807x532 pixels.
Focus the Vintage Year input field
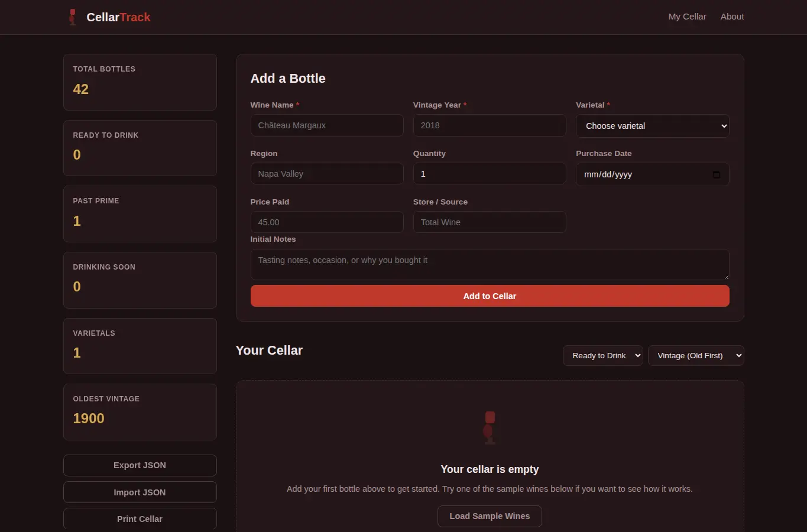490,125
